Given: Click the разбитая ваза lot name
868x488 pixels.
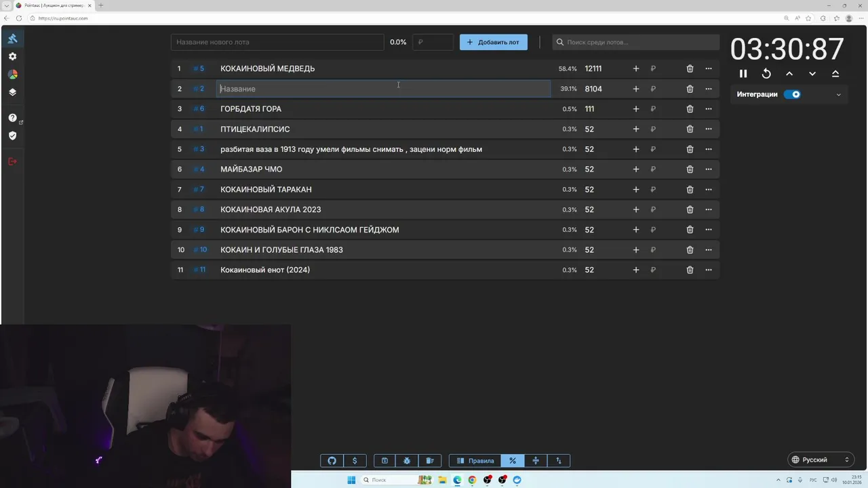Looking at the screenshot, I should (351, 149).
